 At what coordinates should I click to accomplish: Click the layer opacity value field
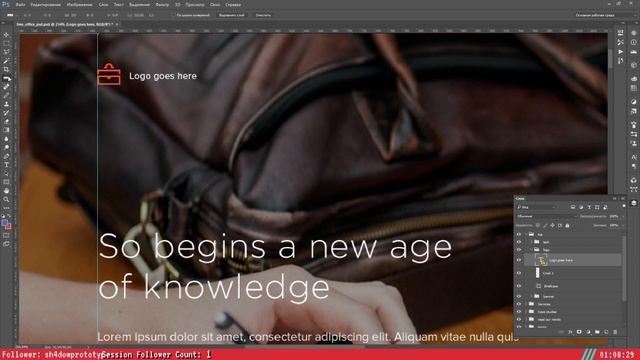coord(613,216)
